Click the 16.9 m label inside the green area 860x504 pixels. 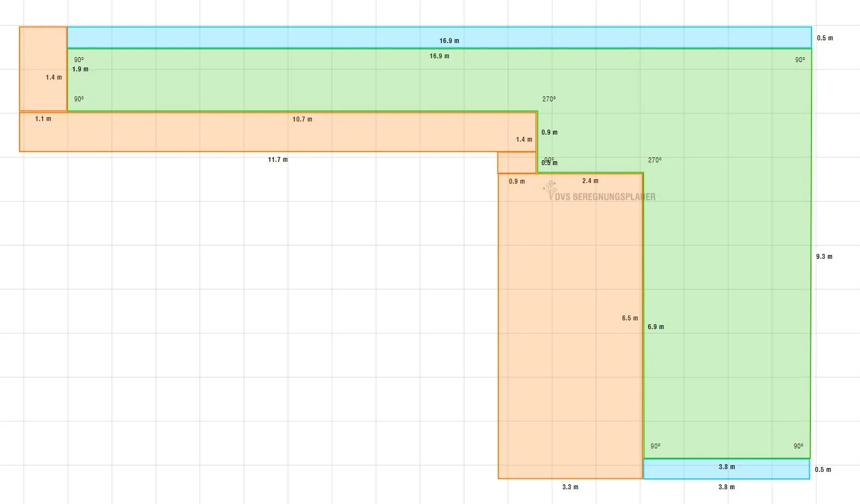(x=439, y=56)
